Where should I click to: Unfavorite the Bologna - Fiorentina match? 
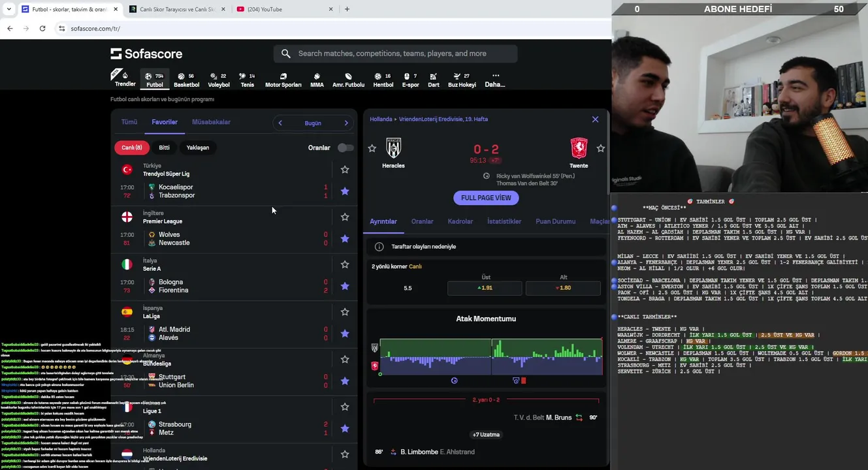click(x=345, y=286)
